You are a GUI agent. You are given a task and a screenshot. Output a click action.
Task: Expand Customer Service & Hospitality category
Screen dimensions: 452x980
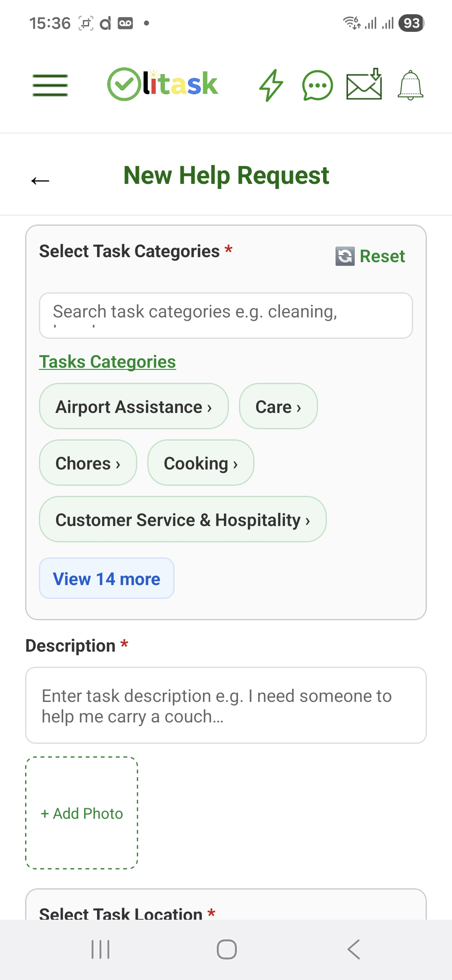click(x=182, y=519)
